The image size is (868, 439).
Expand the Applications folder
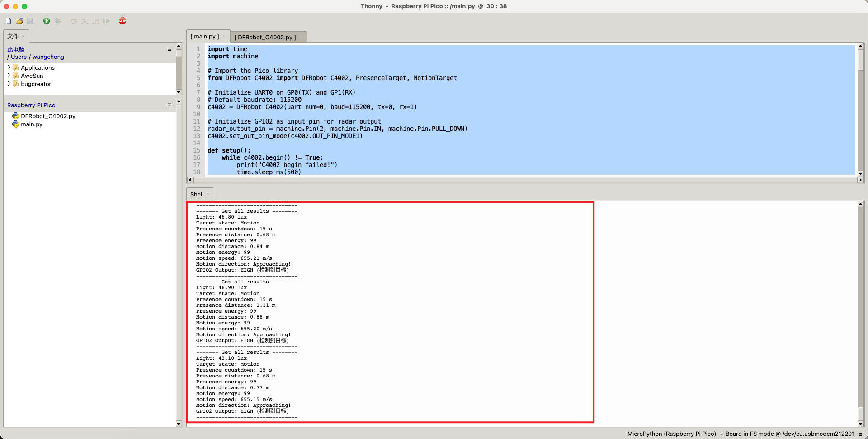point(9,67)
